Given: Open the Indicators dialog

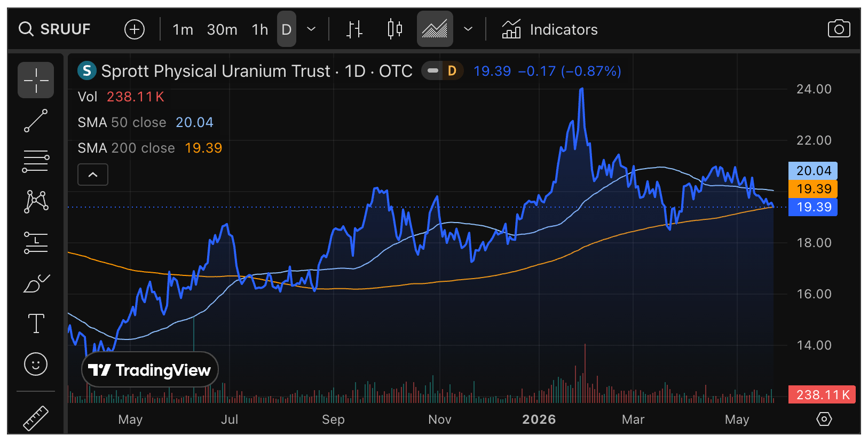Looking at the screenshot, I should pos(550,29).
